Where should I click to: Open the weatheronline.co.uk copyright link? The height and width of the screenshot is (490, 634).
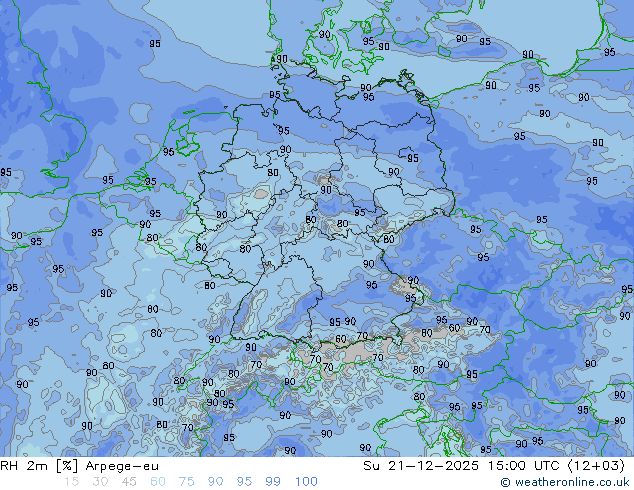pos(565,482)
